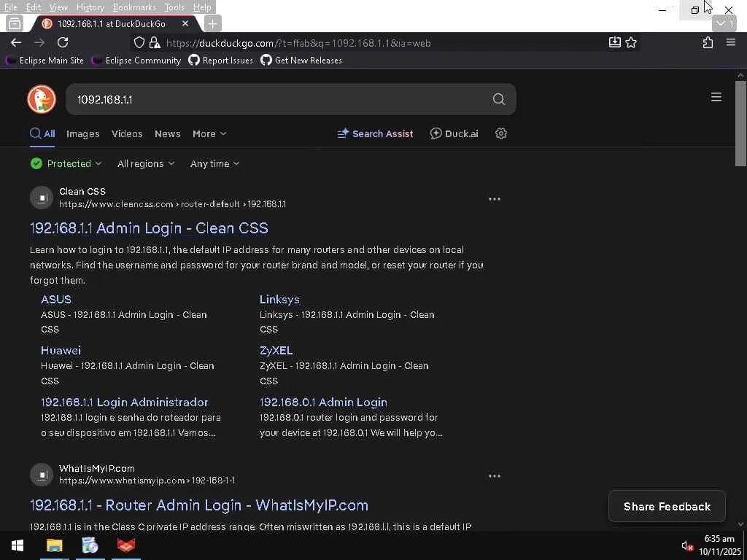Open the View menu
This screenshot has height=560, width=747.
pyautogui.click(x=58, y=7)
